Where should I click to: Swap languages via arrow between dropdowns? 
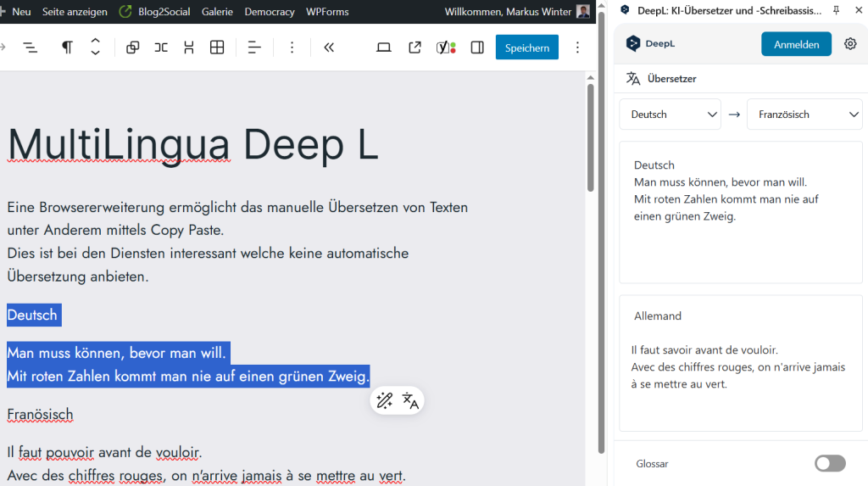point(734,115)
